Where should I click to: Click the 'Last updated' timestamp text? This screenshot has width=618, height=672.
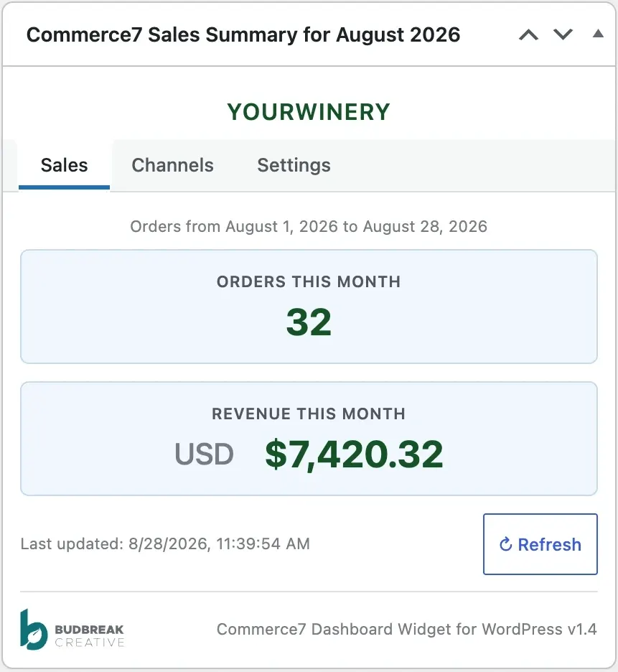point(165,544)
